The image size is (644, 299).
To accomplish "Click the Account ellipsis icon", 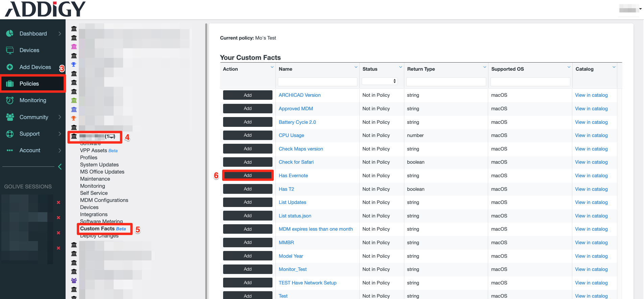I will point(10,151).
